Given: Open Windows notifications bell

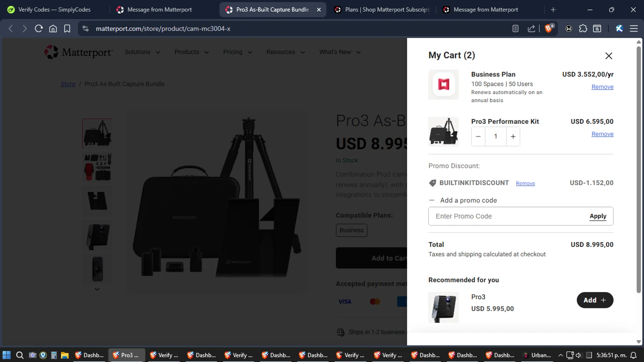Looking at the screenshot, I should pos(633,355).
